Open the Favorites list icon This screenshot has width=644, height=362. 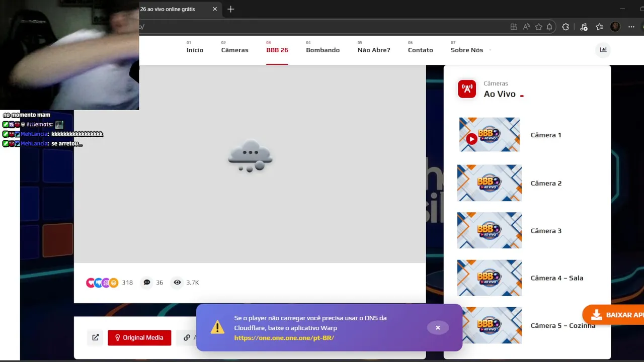coord(599,27)
